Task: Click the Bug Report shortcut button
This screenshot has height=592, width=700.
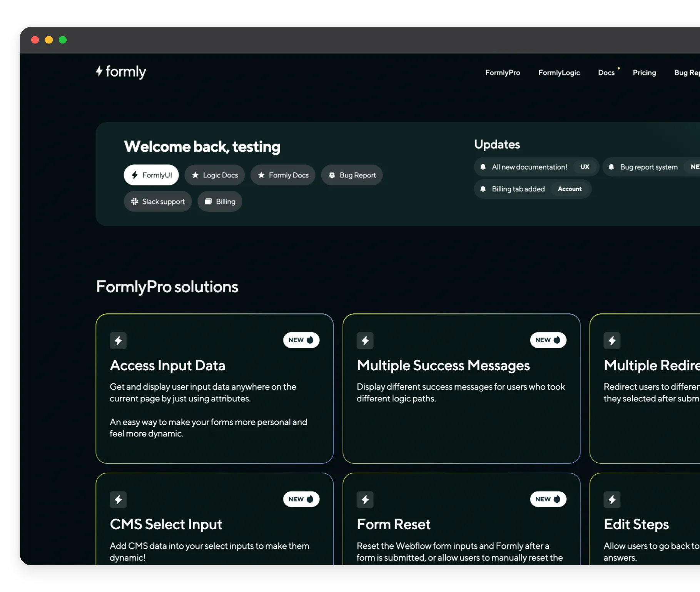Action: coord(352,175)
